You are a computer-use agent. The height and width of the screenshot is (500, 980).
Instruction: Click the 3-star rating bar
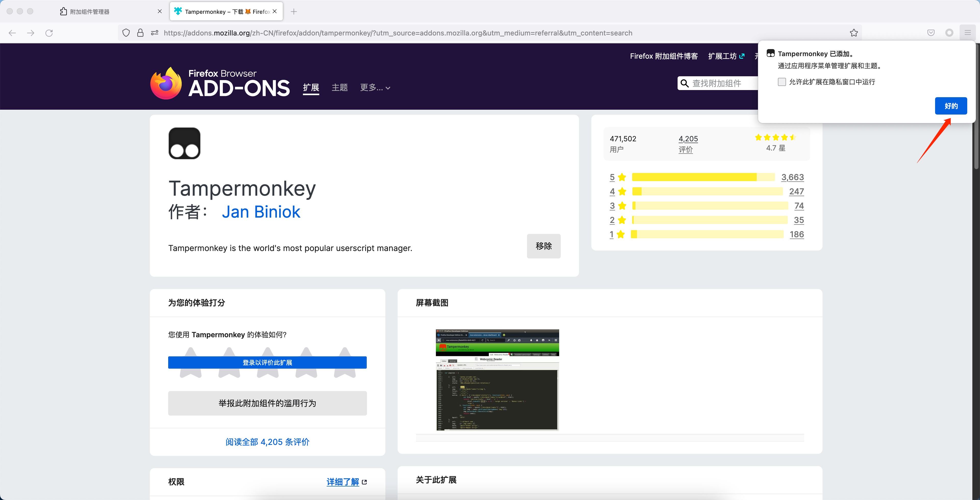(710, 206)
